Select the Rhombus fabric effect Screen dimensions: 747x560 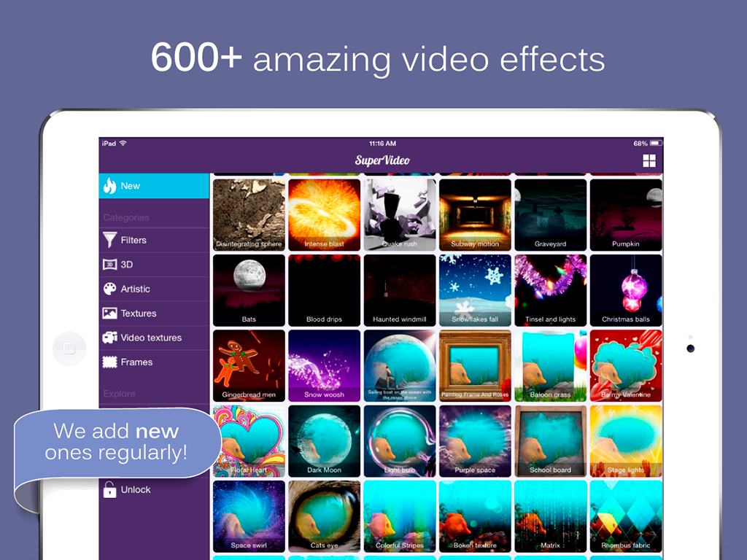pos(626,516)
